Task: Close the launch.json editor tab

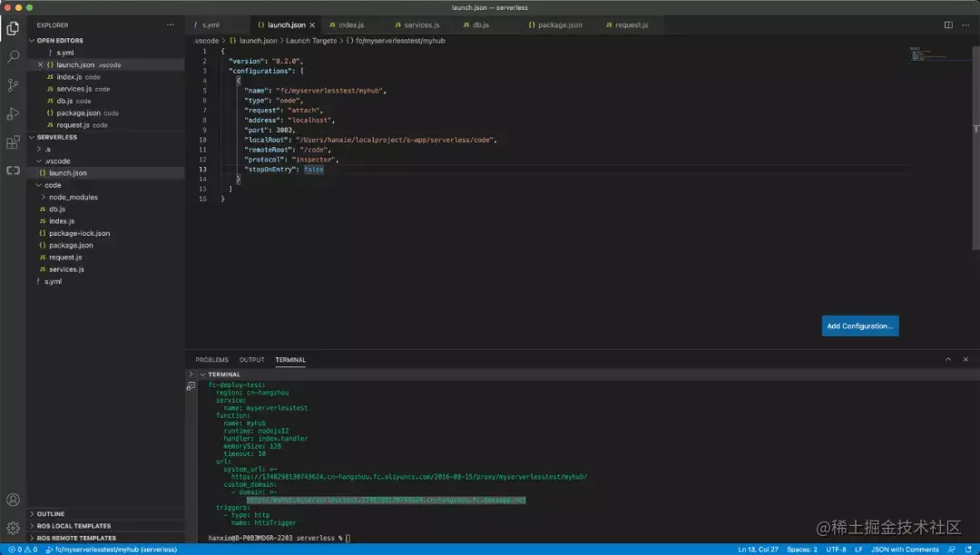Action: (312, 25)
